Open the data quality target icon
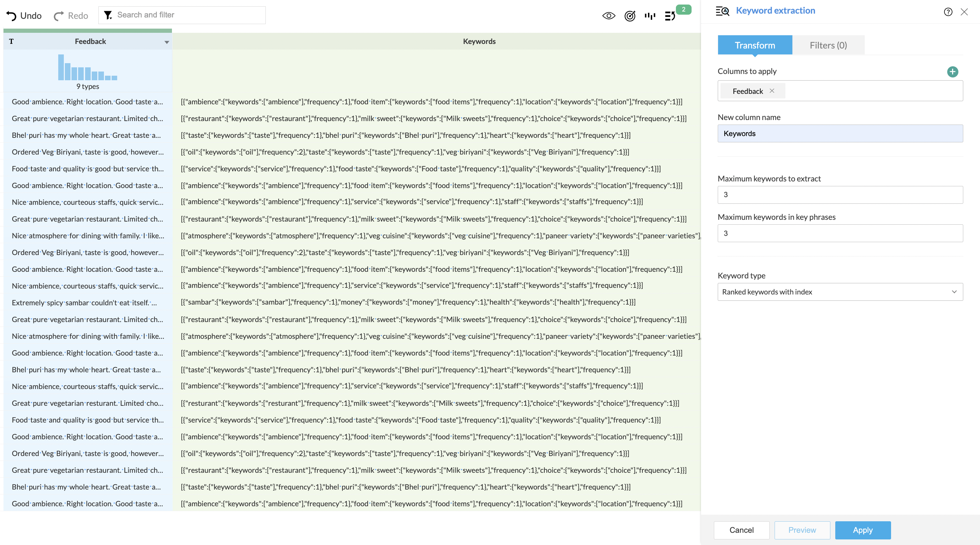Viewport: 980px width, 545px height. (x=630, y=16)
